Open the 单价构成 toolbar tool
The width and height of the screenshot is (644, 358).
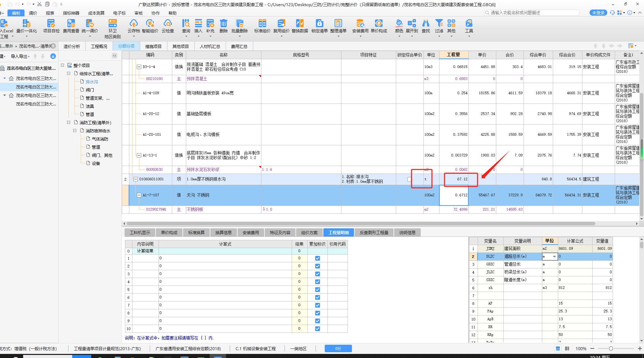pos(379,26)
